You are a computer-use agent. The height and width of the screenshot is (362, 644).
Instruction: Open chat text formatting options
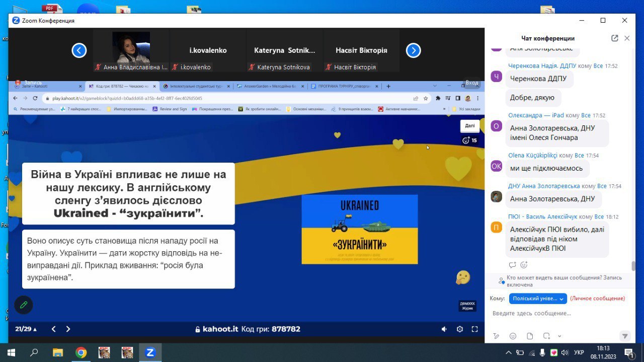pos(496,336)
